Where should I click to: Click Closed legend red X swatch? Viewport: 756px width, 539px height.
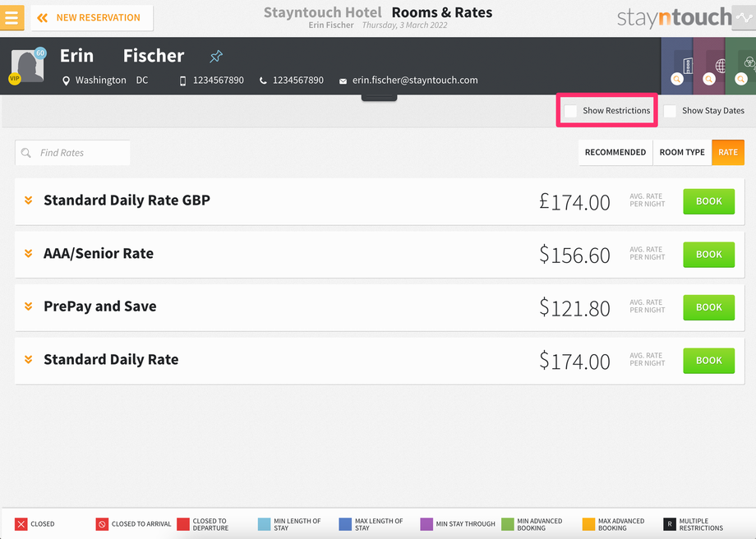tap(21, 524)
